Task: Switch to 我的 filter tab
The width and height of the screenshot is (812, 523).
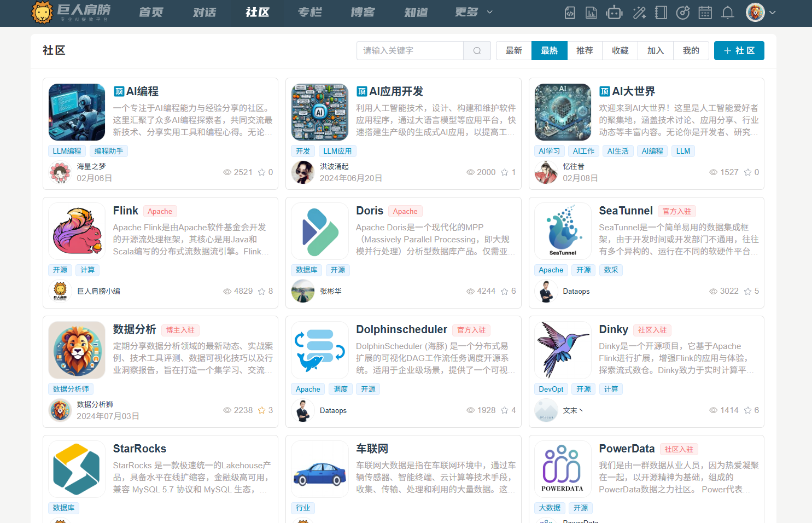Action: pyautogui.click(x=691, y=51)
